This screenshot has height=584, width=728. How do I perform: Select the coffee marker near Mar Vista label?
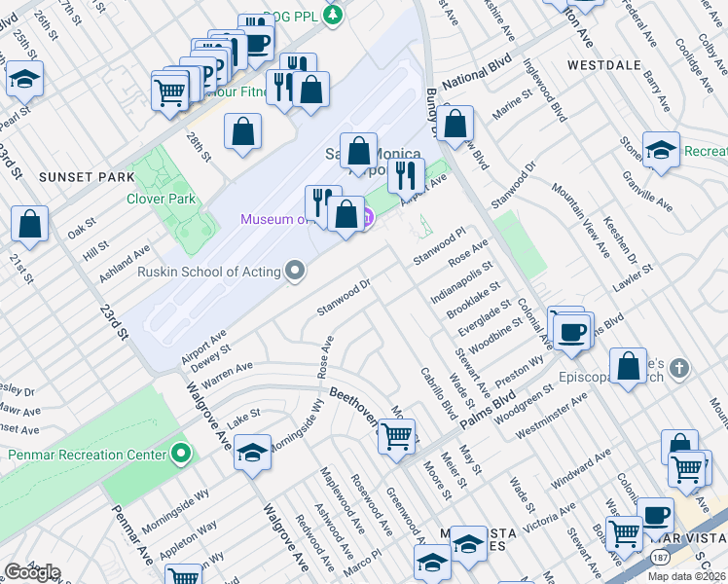[656, 517]
